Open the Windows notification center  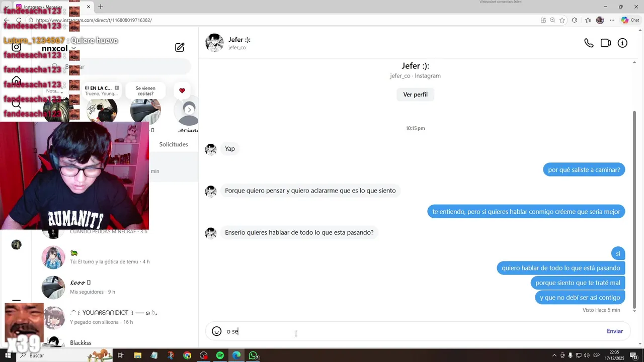[634, 355]
